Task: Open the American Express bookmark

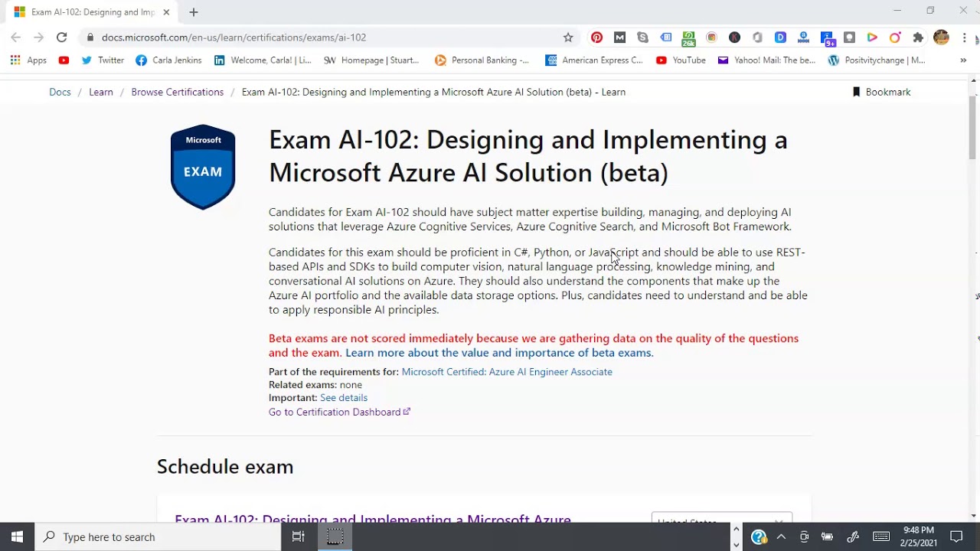Action: (x=594, y=60)
